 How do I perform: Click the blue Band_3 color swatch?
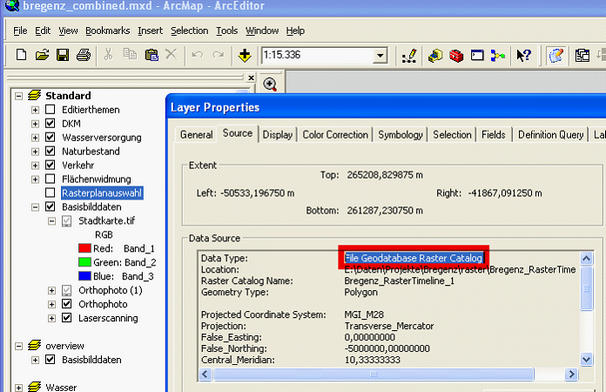[x=84, y=276]
